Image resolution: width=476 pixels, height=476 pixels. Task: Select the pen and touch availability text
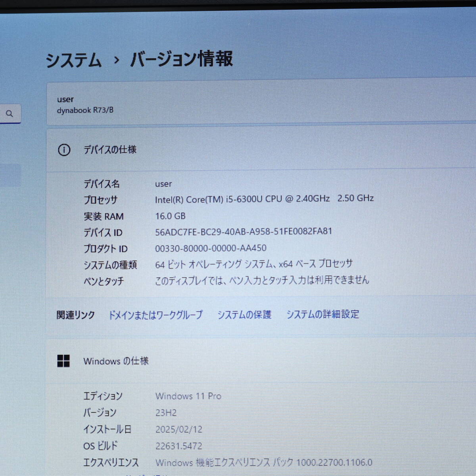click(x=262, y=280)
